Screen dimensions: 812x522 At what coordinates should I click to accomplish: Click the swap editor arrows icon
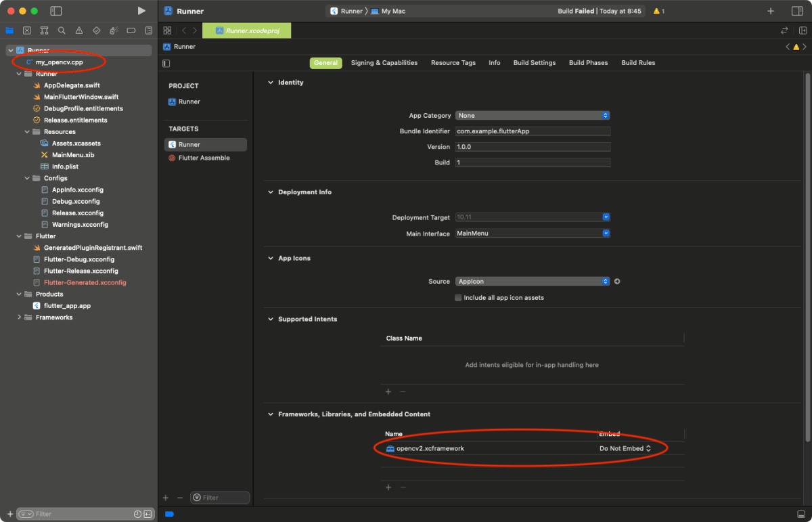[784, 30]
